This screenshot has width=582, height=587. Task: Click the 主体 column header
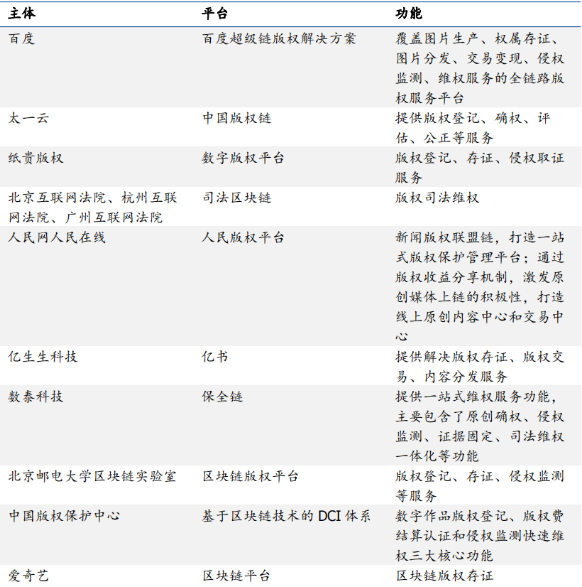coord(22,13)
